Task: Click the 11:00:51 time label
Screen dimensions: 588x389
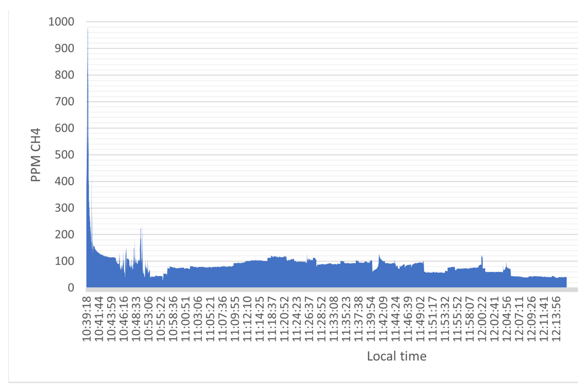Action: tap(186, 319)
